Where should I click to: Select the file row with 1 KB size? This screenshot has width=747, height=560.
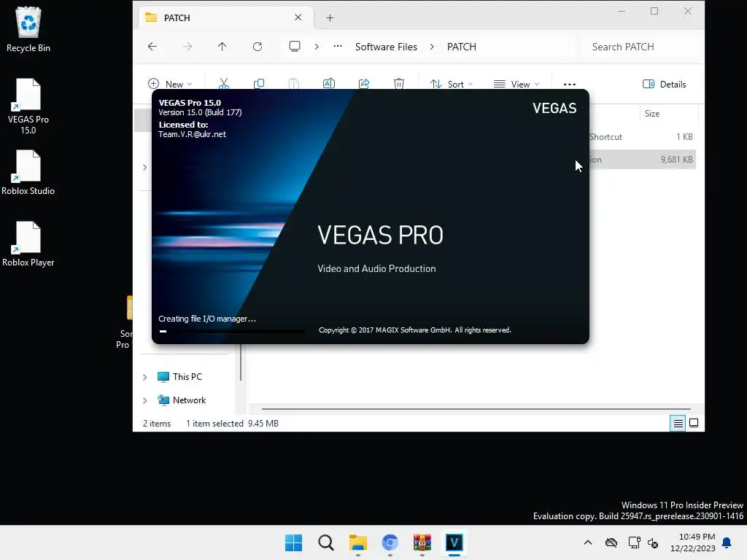642,136
